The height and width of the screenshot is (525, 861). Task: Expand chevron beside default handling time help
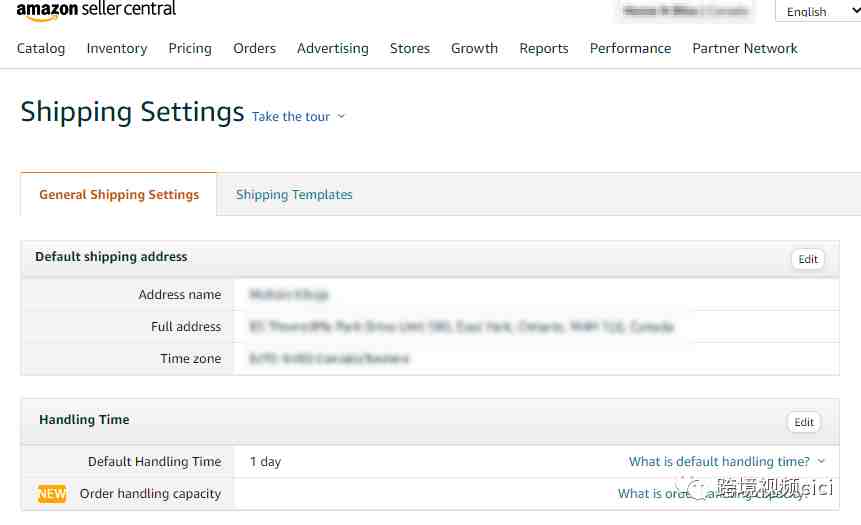(x=821, y=461)
